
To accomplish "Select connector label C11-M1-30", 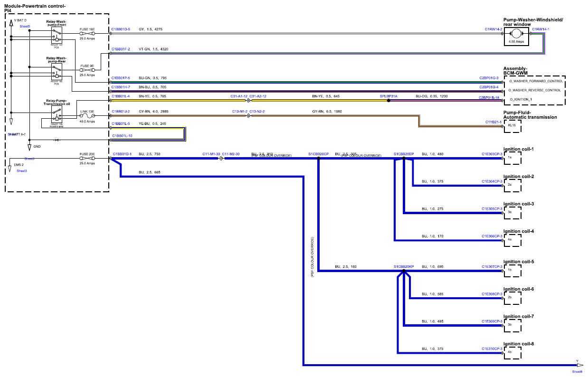I will pyautogui.click(x=211, y=154).
